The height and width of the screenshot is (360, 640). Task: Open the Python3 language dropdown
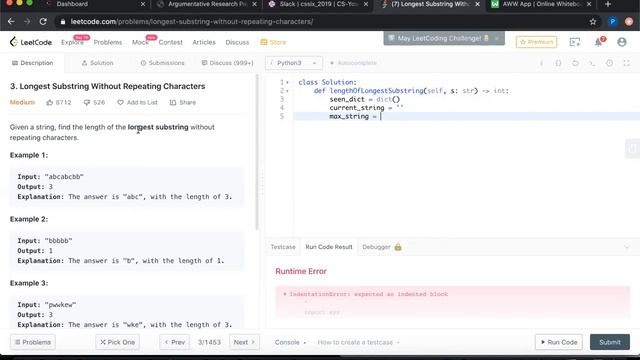click(294, 63)
